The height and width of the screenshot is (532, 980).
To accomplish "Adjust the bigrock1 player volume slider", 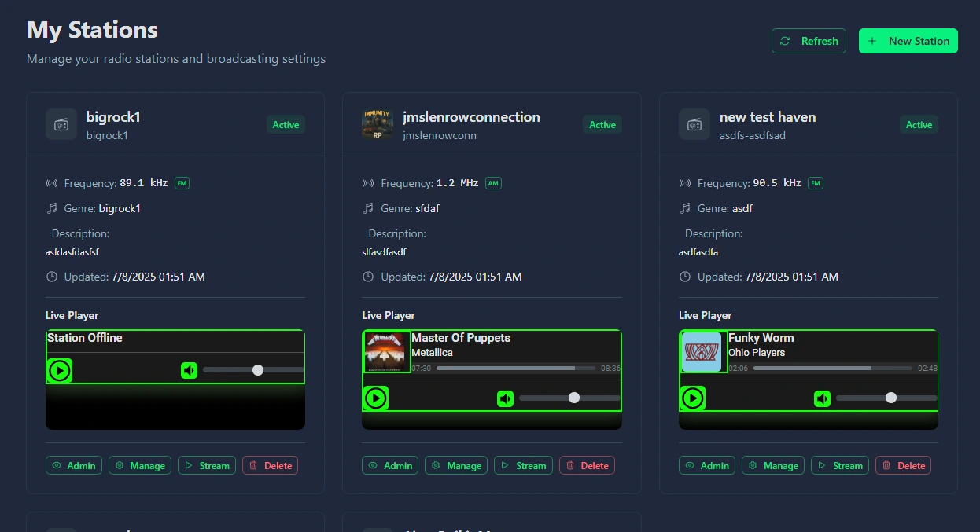I will click(x=253, y=370).
